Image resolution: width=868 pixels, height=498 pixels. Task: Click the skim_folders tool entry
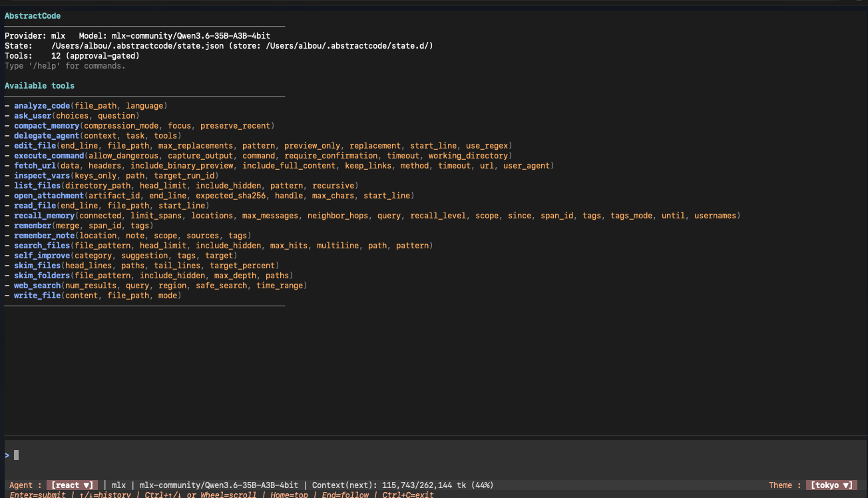[148, 276]
